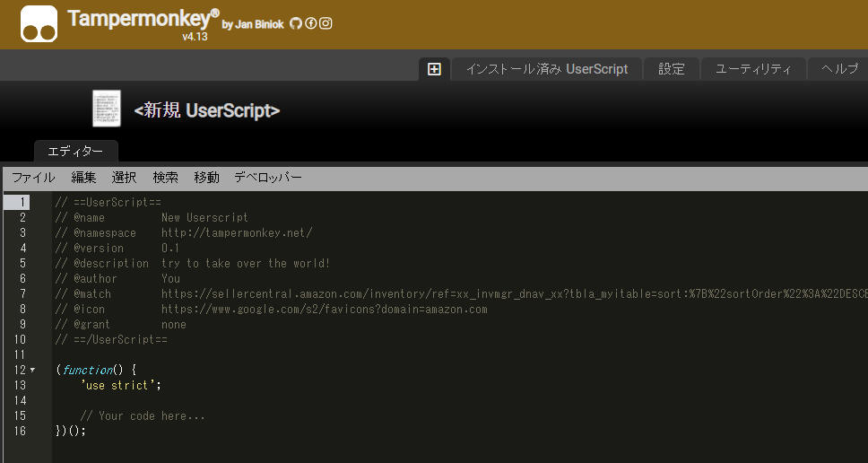Open the 編集 menu

pyautogui.click(x=83, y=178)
